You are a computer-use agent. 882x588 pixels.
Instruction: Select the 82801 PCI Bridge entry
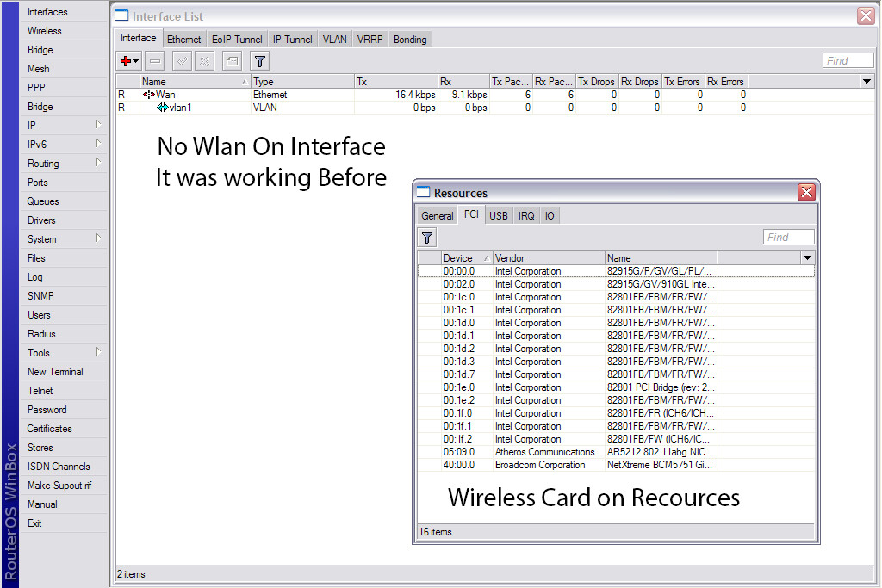pos(616,387)
